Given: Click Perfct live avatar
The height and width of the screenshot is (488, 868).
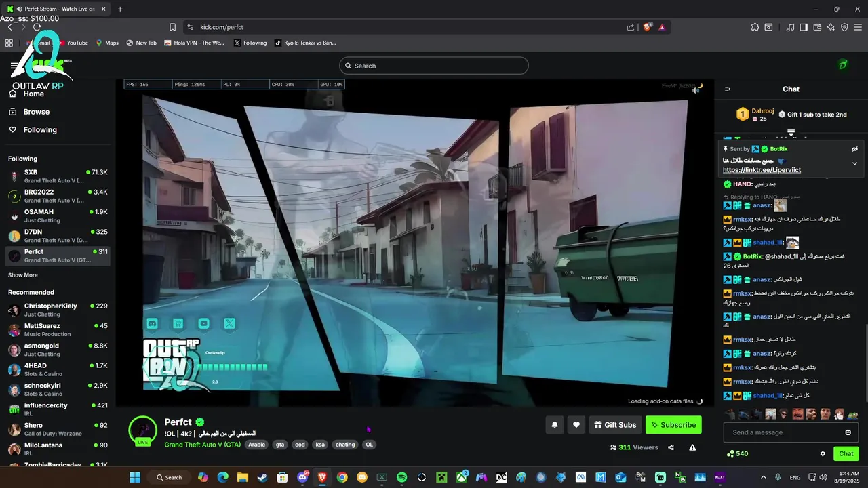Looking at the screenshot, I should coord(142,430).
